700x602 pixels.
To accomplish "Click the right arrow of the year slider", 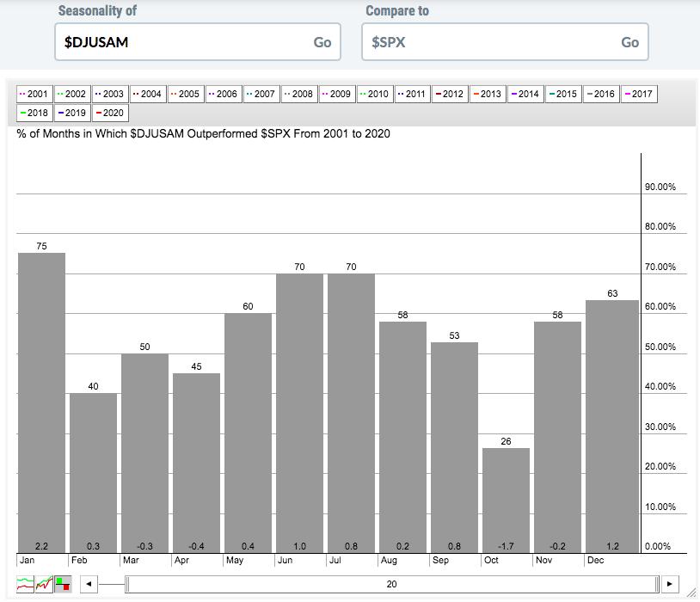I will [x=672, y=584].
